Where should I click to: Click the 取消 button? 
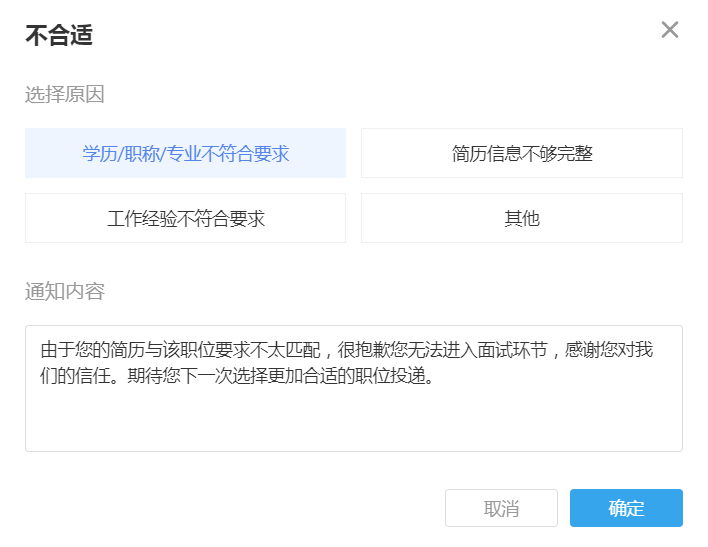(501, 508)
